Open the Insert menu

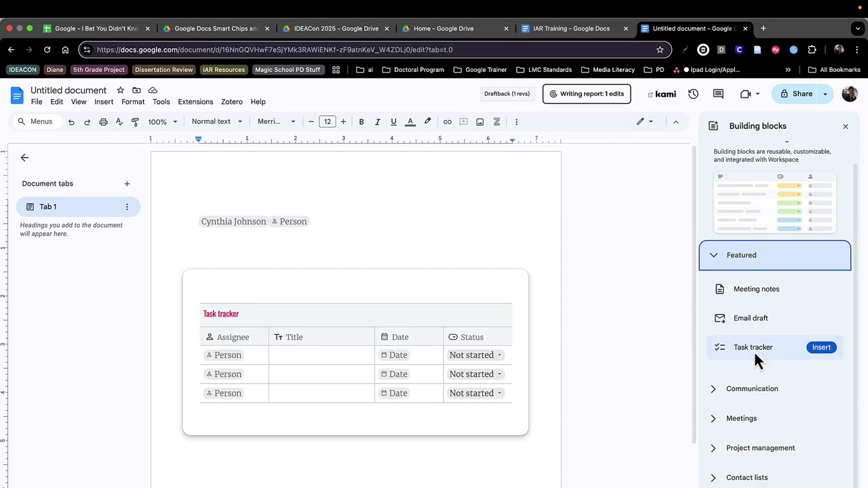coord(104,102)
